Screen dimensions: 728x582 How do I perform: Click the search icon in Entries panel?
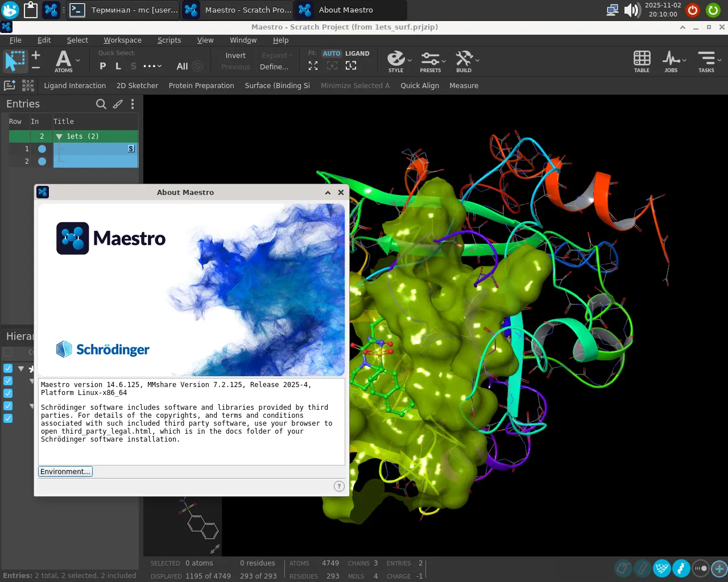click(101, 104)
